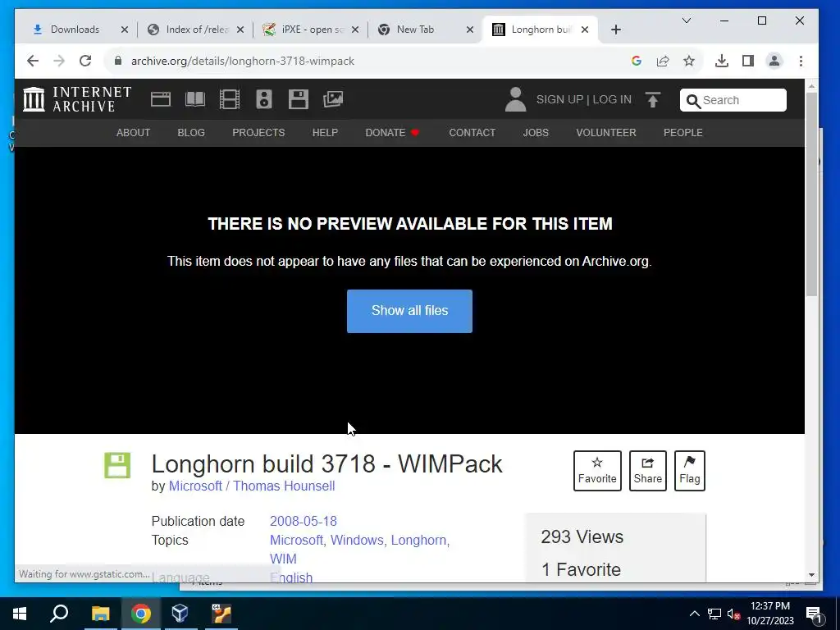Close the Longhorn build tab
This screenshot has height=630, width=840.
pos(585,30)
